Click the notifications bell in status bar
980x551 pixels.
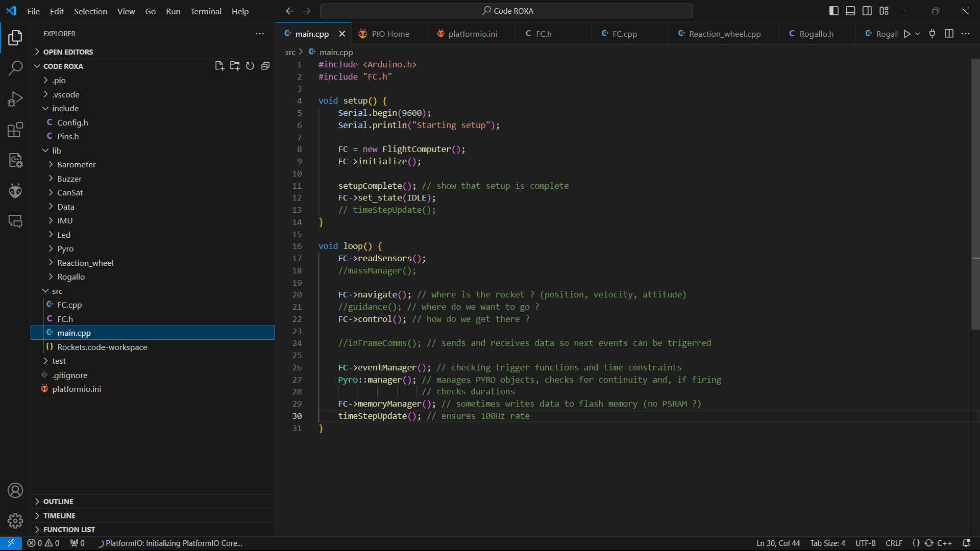pyautogui.click(x=966, y=543)
